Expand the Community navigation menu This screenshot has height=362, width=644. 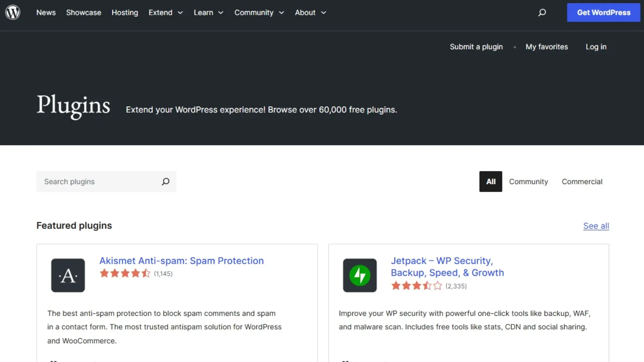click(259, 12)
